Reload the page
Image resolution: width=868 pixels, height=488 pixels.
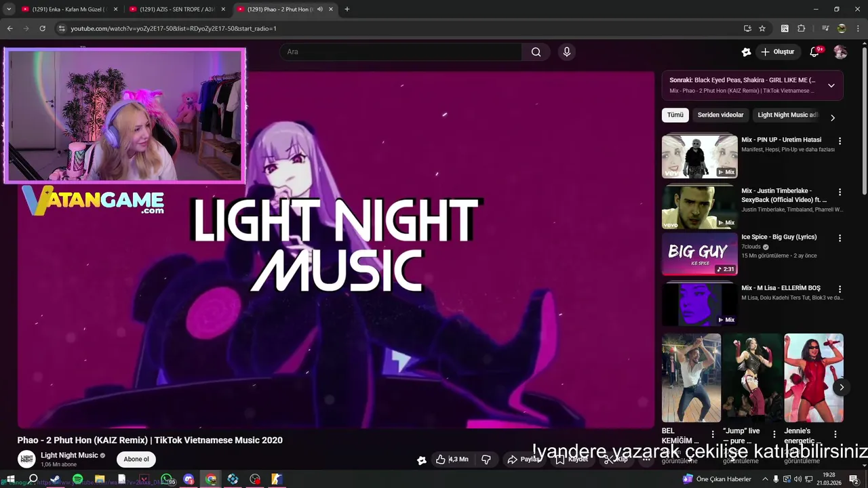42,28
